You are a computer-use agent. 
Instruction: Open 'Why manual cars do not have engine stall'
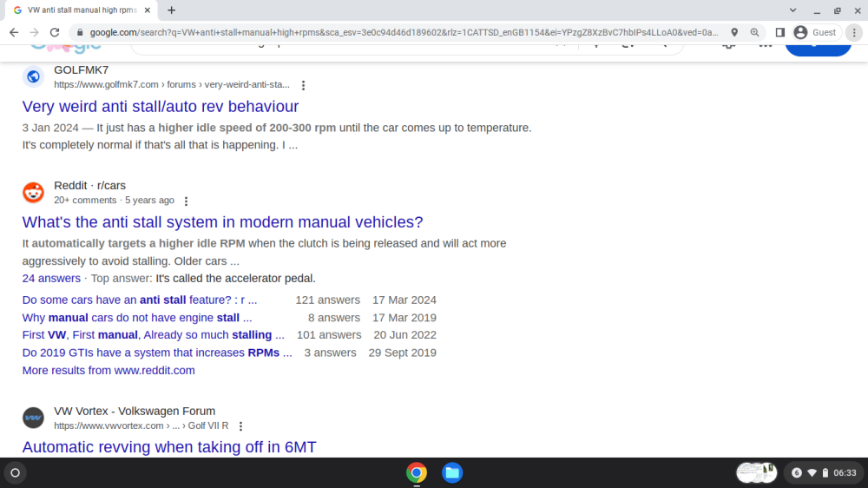click(137, 318)
